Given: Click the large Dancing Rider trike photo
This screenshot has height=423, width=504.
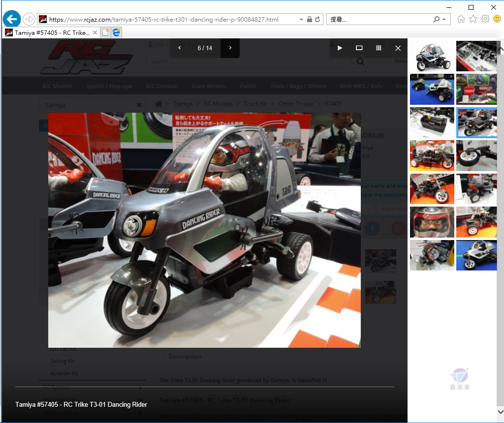Looking at the screenshot, I should [x=204, y=230].
